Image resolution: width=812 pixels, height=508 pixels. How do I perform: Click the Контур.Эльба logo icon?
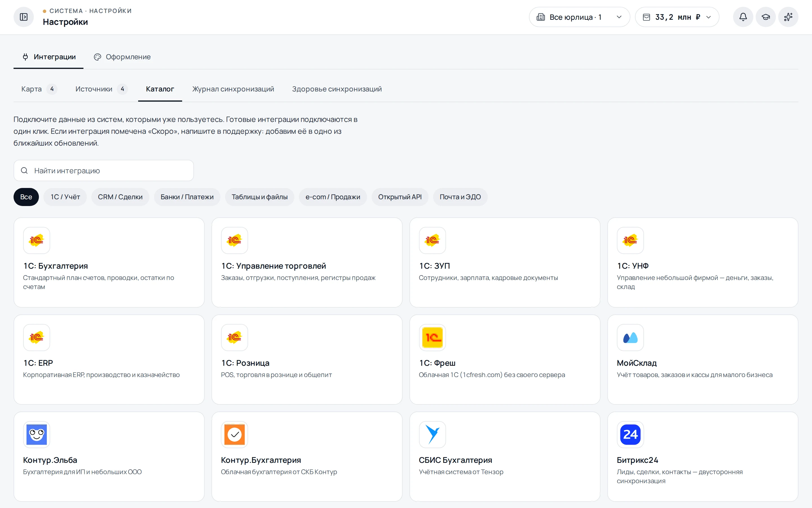[37, 434]
